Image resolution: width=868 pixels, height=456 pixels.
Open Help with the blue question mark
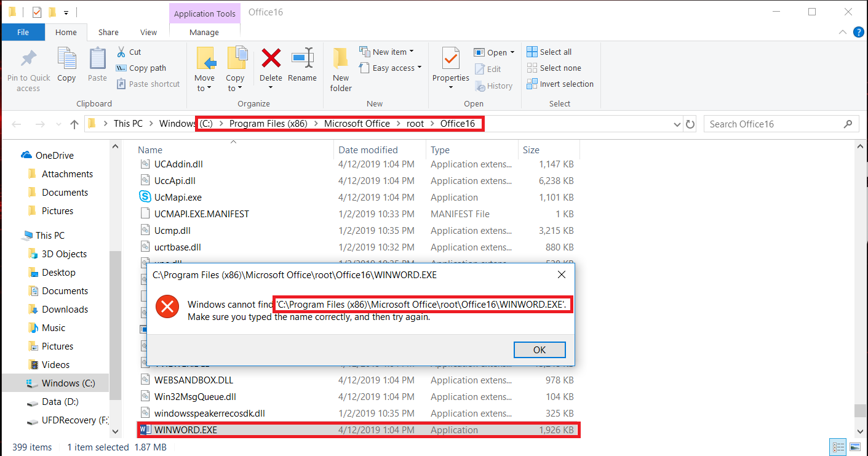coord(858,33)
